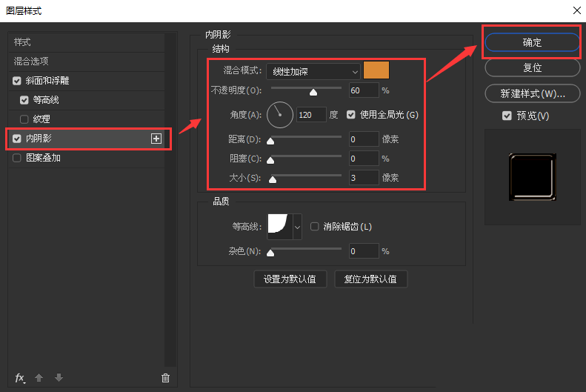Focus the 不透明度 value field

pos(364,90)
